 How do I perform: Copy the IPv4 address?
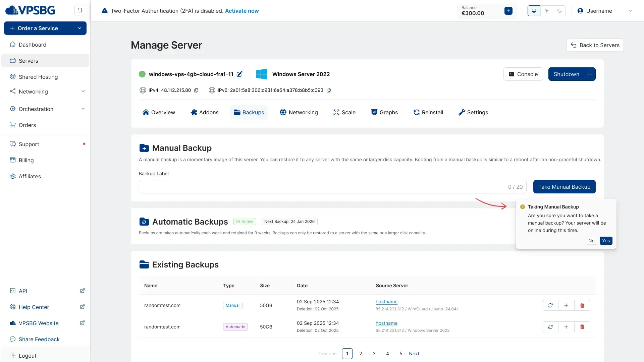[197, 90]
